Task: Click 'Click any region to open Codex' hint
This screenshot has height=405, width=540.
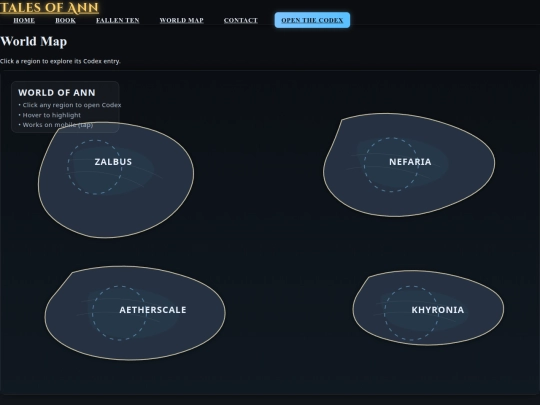Action: 70,105
